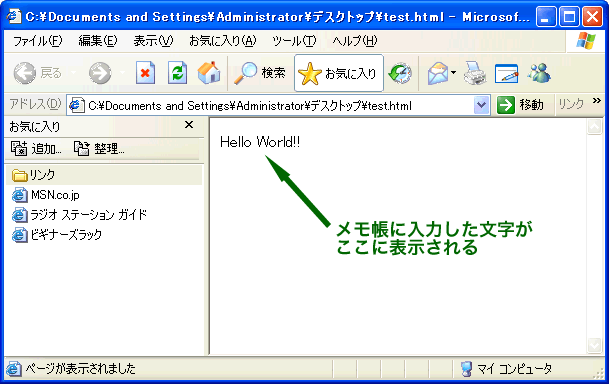This screenshot has width=609, height=384.
Task: Open the Edit page icon
Action: pos(507,73)
